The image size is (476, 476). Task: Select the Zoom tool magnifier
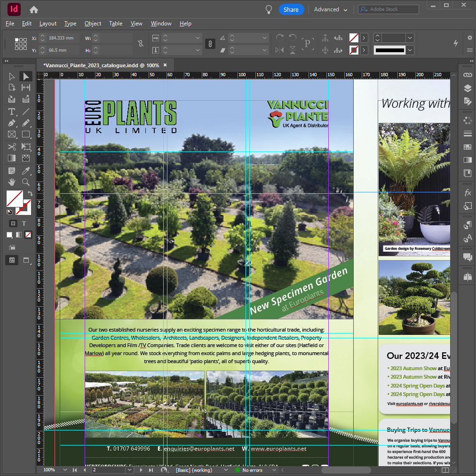(x=25, y=182)
